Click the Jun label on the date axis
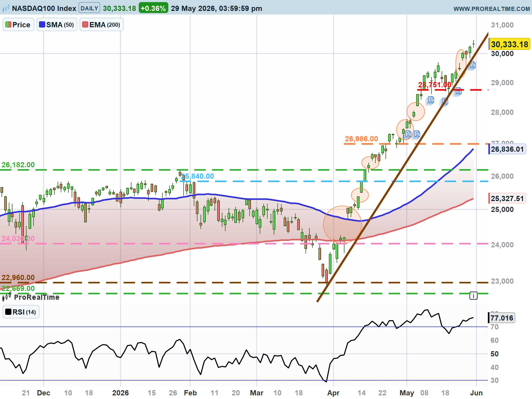Image resolution: width=532 pixels, height=399 pixels. (x=476, y=393)
